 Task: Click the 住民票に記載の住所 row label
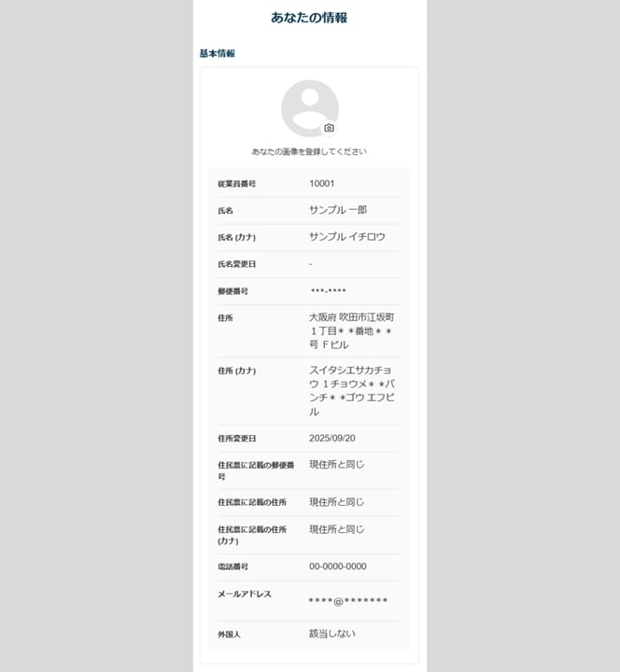tap(252, 503)
